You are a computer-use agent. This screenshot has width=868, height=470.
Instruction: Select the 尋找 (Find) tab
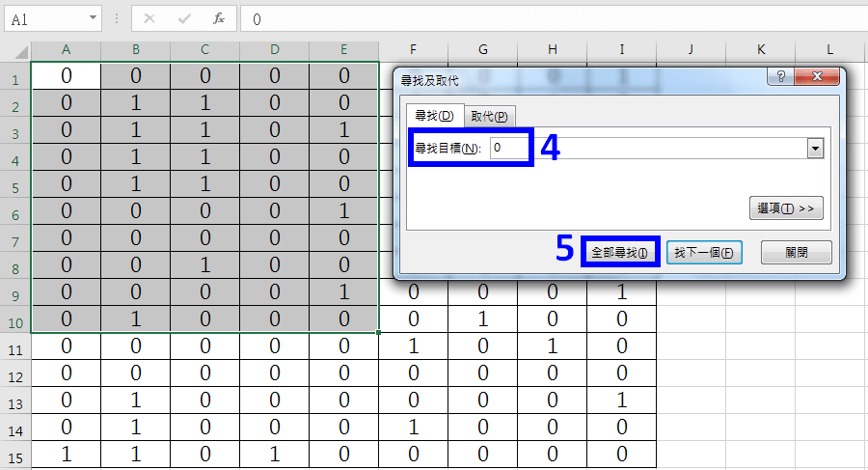coord(434,116)
